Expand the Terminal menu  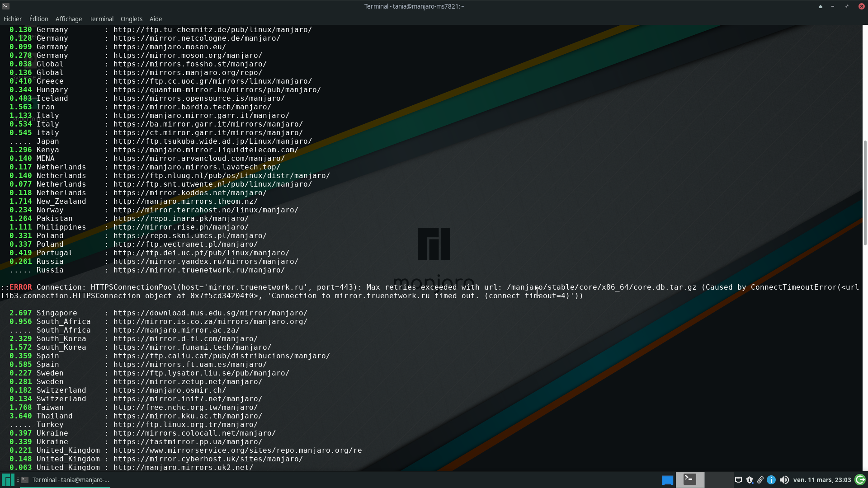point(101,19)
